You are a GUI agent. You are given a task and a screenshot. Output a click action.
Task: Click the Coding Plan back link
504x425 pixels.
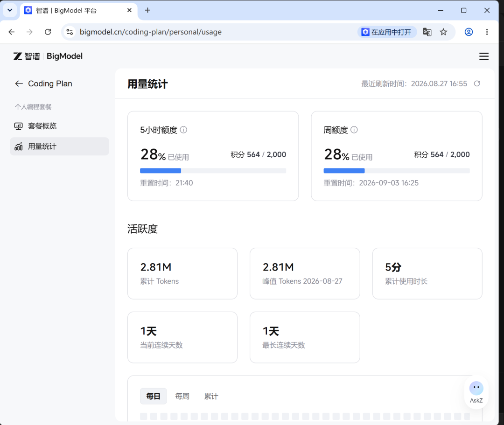pos(44,84)
